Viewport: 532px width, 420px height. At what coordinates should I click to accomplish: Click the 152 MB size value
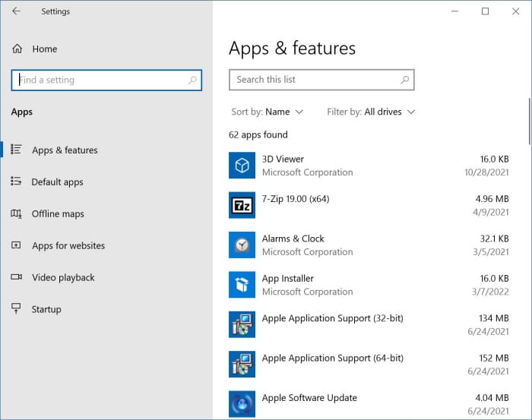click(494, 358)
